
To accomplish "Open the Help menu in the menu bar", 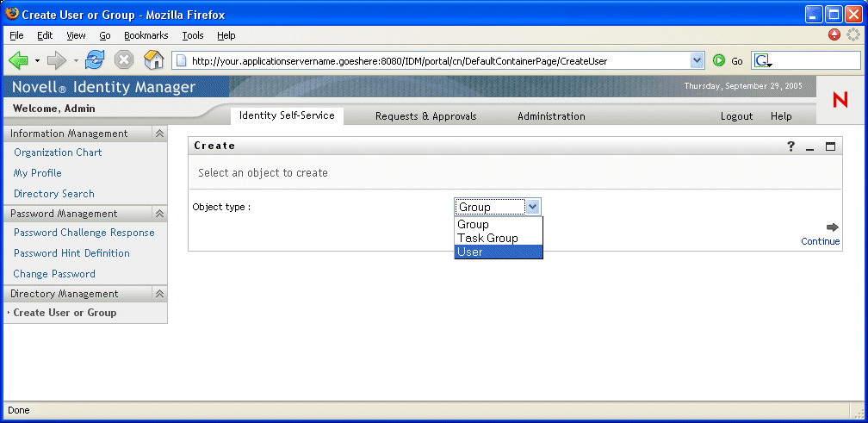I will (x=226, y=35).
